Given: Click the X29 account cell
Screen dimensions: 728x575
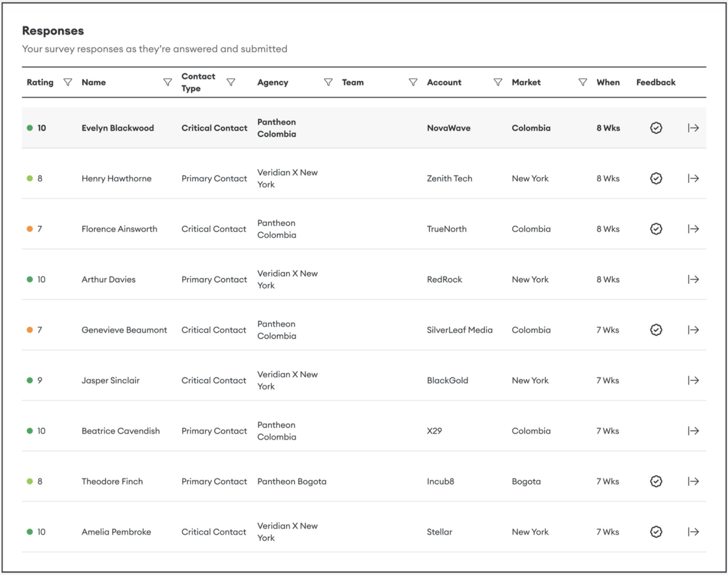Looking at the screenshot, I should tap(434, 431).
